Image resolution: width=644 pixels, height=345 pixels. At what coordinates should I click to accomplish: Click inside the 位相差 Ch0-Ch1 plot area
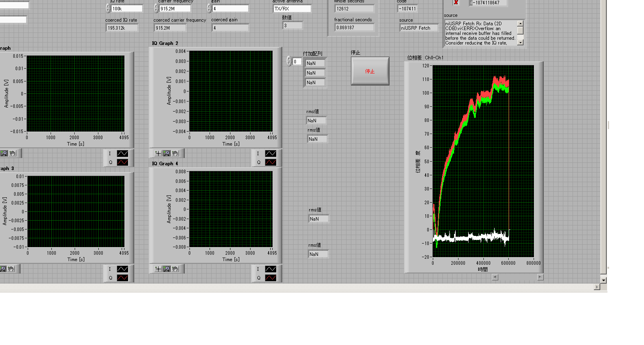click(x=483, y=161)
